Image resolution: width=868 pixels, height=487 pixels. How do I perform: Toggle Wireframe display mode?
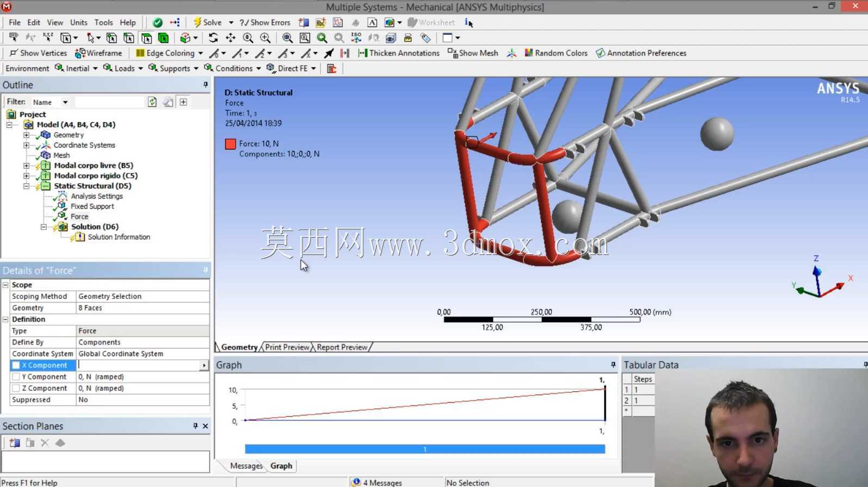[x=98, y=53]
